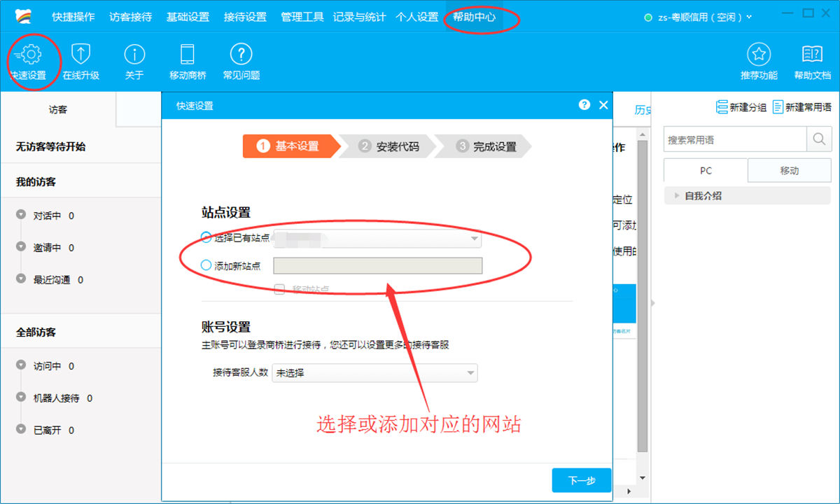Click the 常见问题 question mark icon
The height and width of the screenshot is (504, 840).
[241, 55]
